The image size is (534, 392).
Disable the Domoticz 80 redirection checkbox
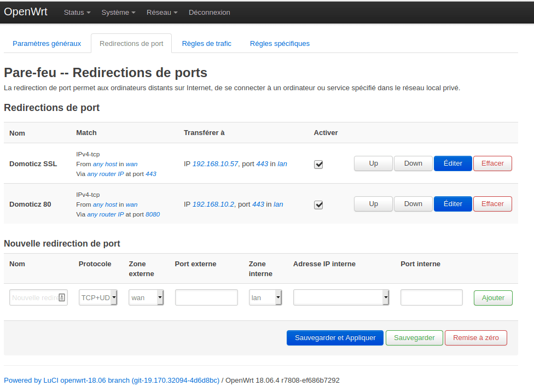[x=318, y=205]
